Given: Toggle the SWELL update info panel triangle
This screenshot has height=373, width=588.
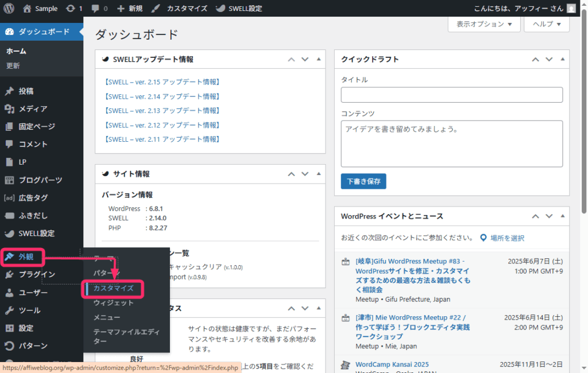Looking at the screenshot, I should 318,59.
